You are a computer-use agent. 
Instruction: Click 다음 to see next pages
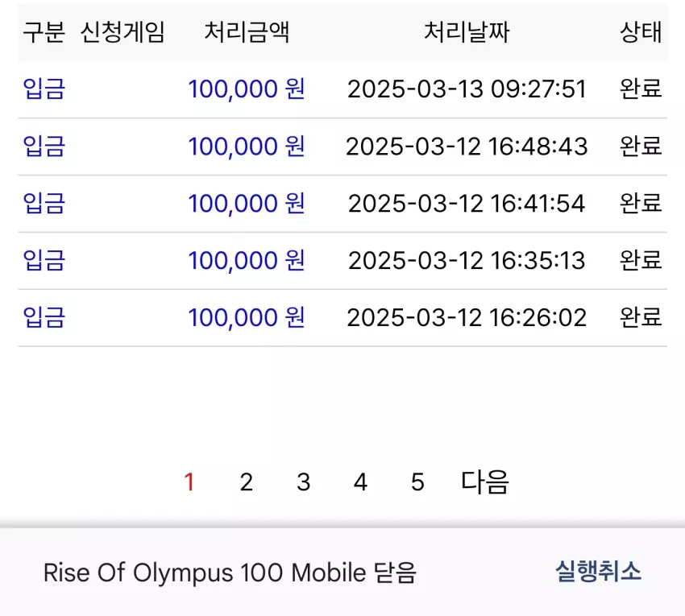[484, 482]
